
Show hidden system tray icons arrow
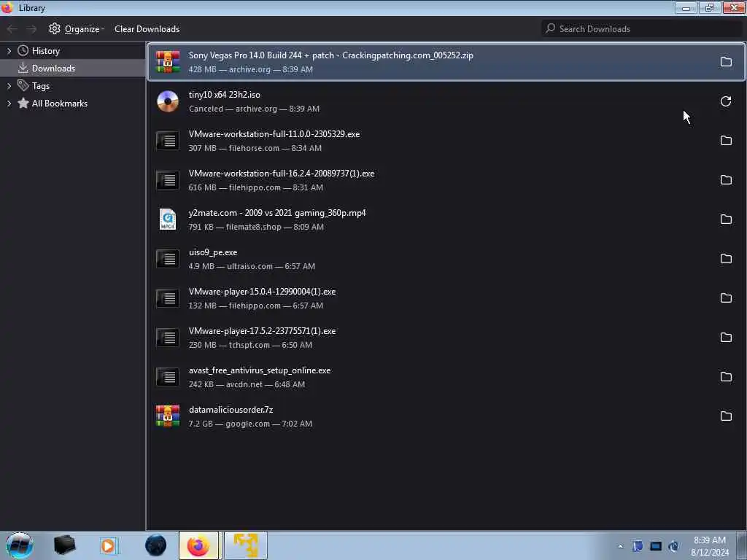point(620,546)
